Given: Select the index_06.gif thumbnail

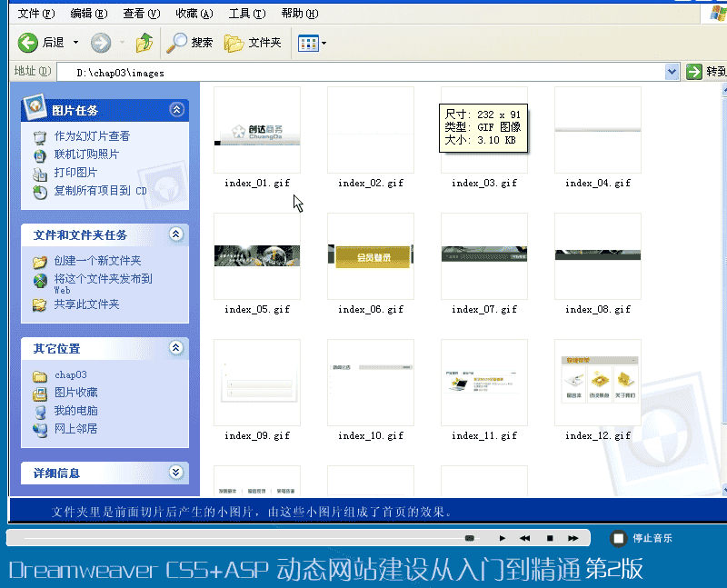Looking at the screenshot, I should (371, 256).
